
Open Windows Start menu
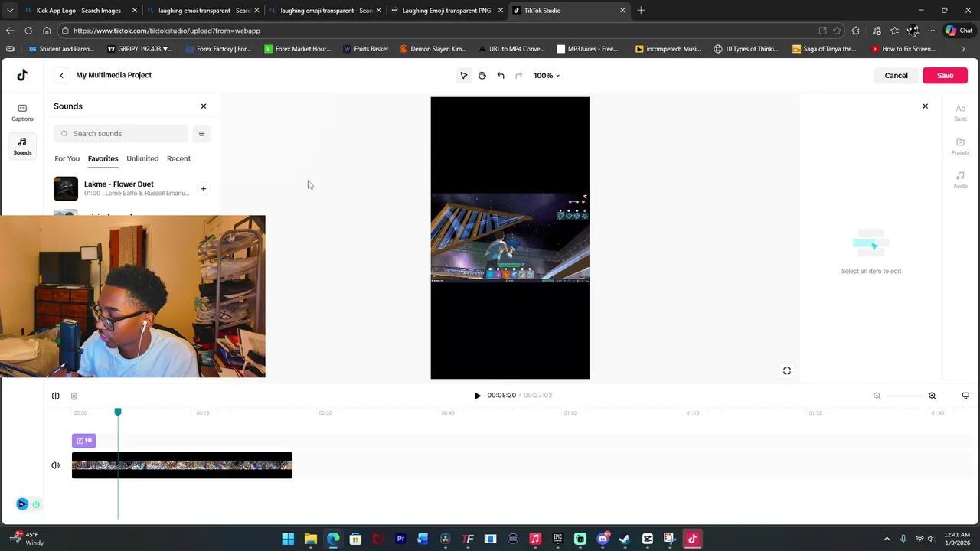pyautogui.click(x=288, y=539)
